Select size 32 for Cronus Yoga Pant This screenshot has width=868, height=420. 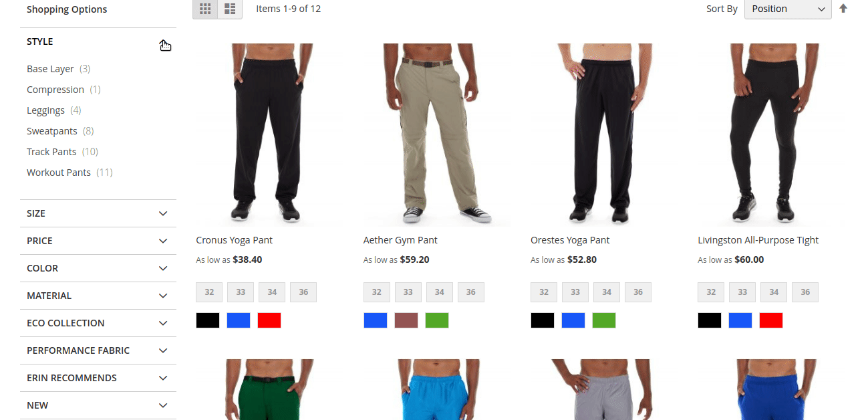click(x=209, y=292)
